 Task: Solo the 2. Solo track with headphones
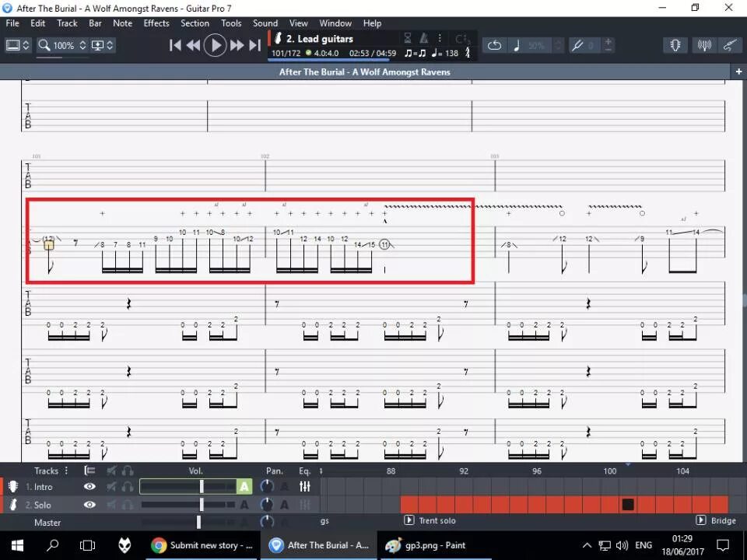(x=128, y=505)
